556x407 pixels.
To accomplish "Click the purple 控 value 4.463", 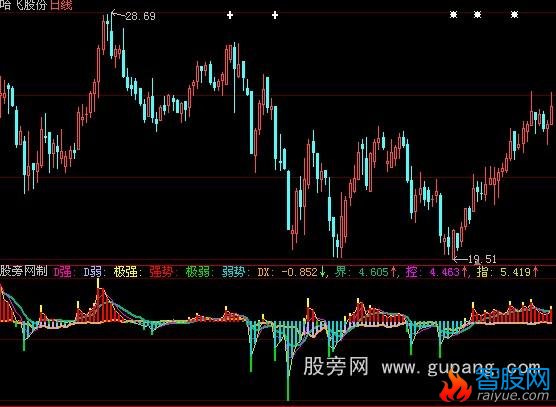I will click(x=445, y=272).
